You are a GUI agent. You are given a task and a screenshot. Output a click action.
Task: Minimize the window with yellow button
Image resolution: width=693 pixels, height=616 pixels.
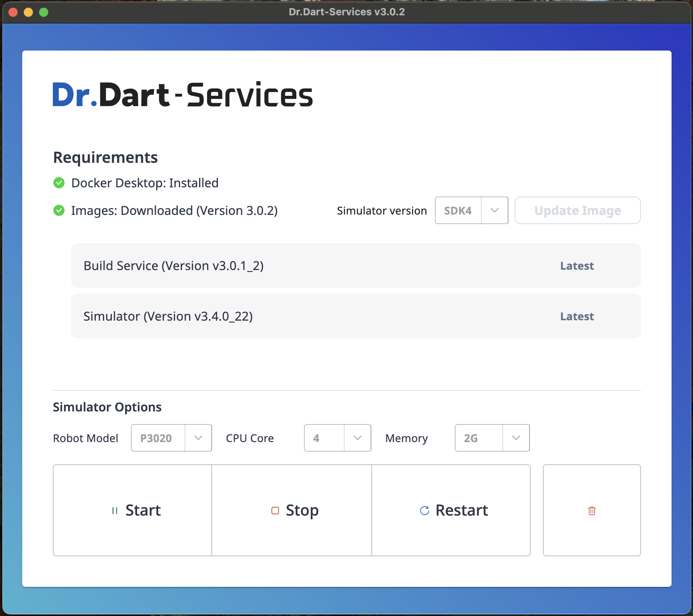(x=28, y=12)
